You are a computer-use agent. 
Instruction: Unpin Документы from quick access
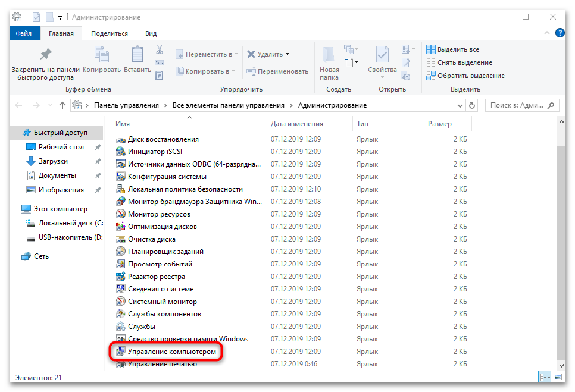(x=99, y=175)
